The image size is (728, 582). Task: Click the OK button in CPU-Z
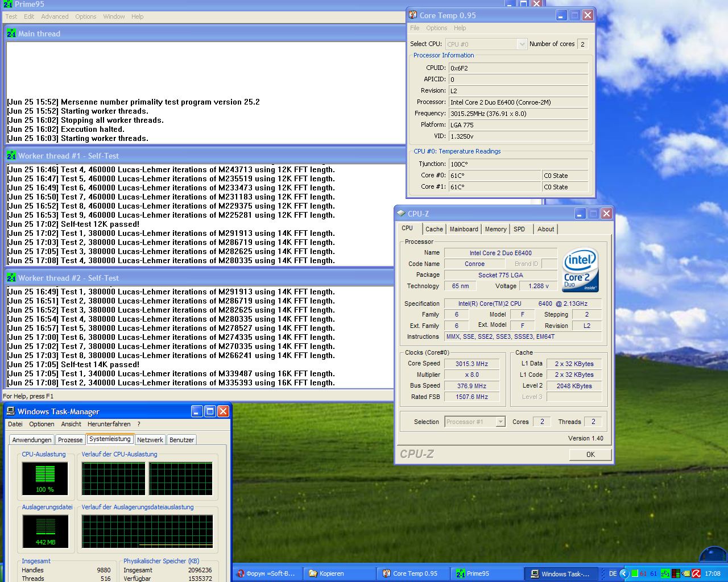(590, 454)
